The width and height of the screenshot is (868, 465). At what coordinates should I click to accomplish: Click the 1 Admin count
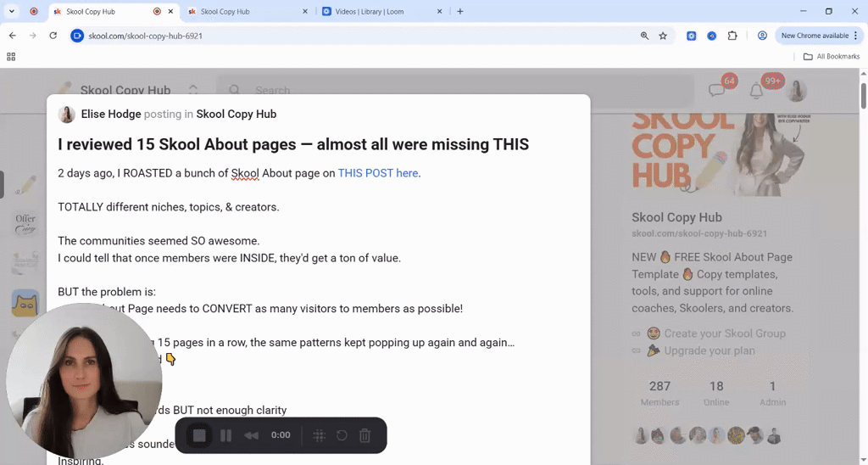773,393
